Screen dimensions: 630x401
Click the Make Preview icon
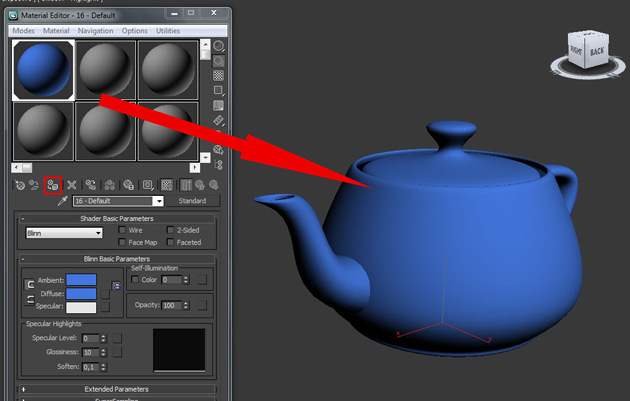[x=218, y=120]
